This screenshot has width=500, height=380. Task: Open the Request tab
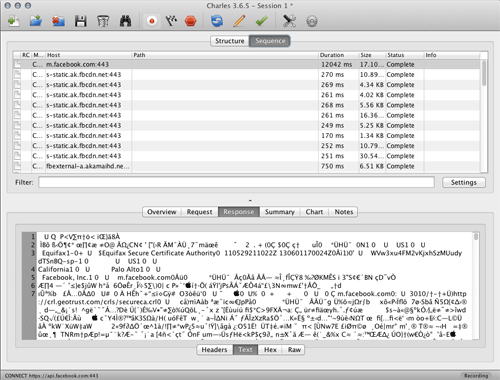point(199,212)
